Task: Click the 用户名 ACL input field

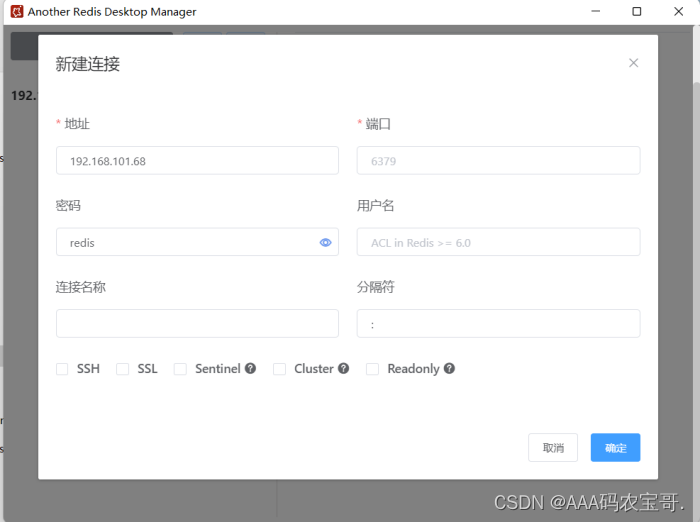Action: [x=498, y=242]
